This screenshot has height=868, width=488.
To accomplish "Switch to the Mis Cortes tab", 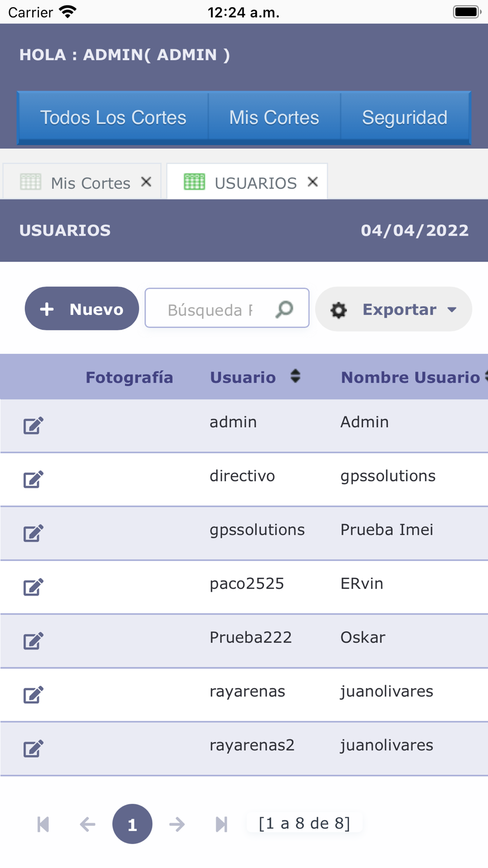I will point(90,183).
